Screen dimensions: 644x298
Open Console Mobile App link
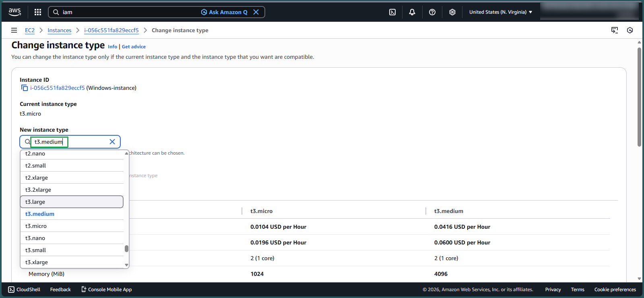coord(107,290)
